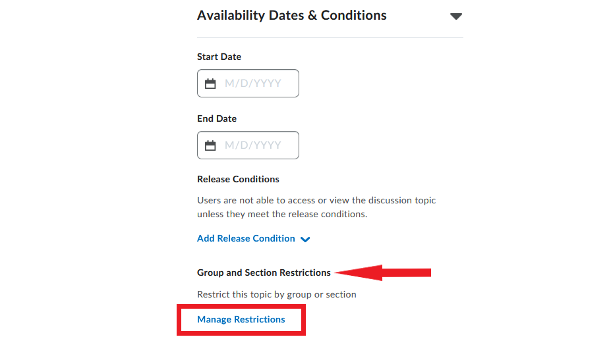
Task: Open the Manage Restrictions link
Action: [x=241, y=319]
